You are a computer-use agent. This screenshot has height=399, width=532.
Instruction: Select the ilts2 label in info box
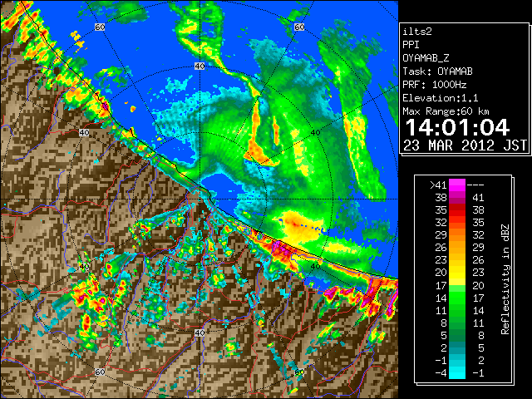click(x=417, y=32)
